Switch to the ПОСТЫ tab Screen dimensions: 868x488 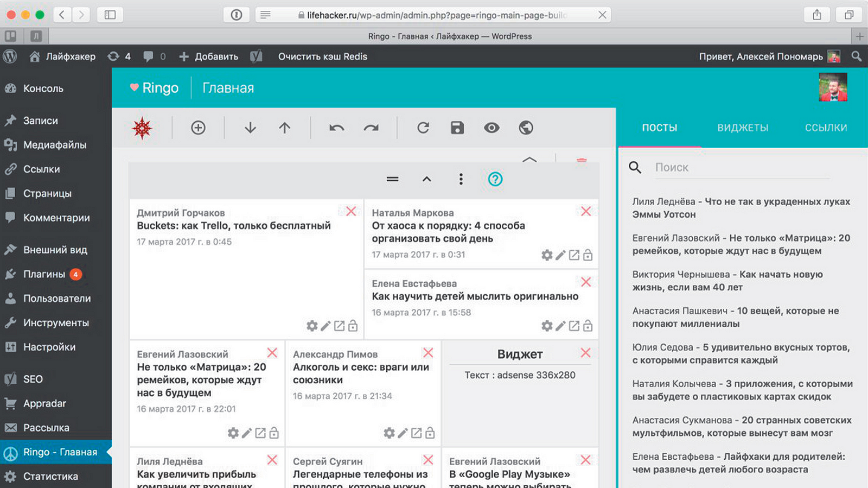coord(660,128)
